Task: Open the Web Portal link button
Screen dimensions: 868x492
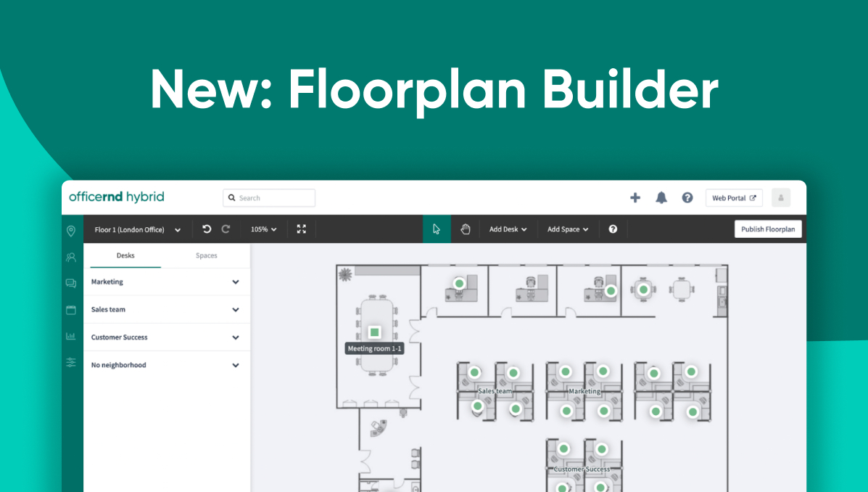Action: (734, 198)
